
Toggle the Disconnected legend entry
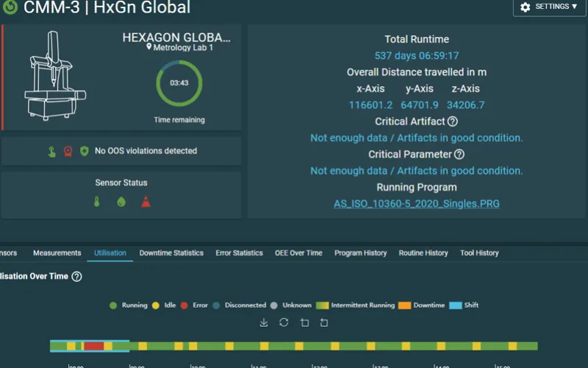click(240, 305)
